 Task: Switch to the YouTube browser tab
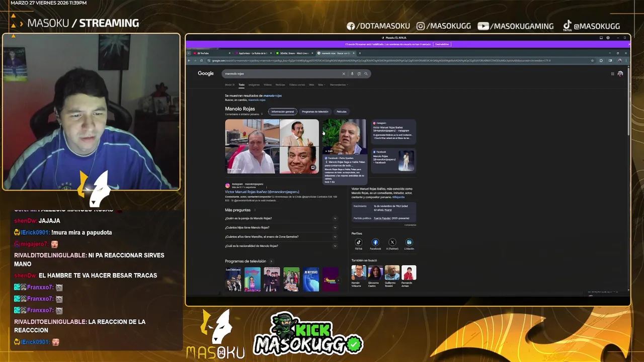click(211, 53)
